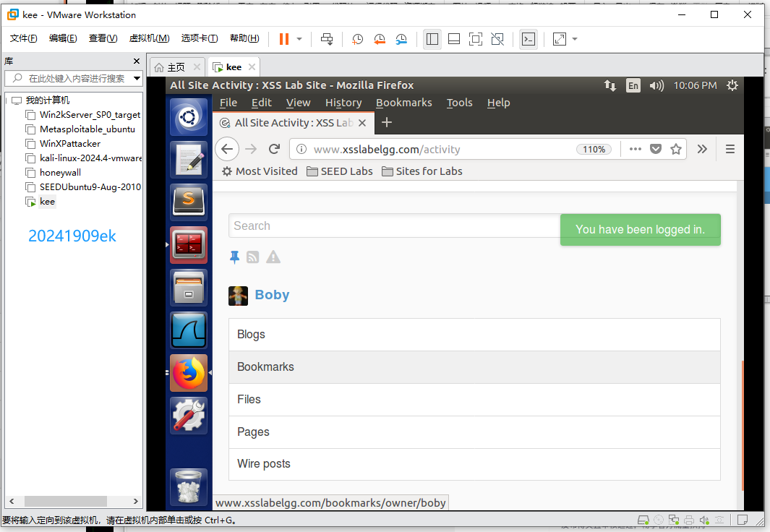Select Win2kServer_SP0_target VM
Viewport: 770px width, 532px height.
pyautogui.click(x=90, y=115)
